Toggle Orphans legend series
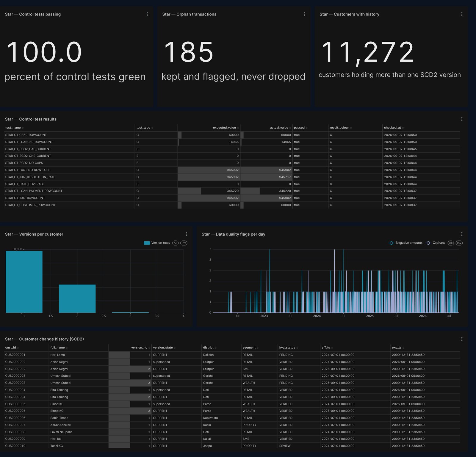Viewport: 476px width, 457px height. [x=435, y=243]
